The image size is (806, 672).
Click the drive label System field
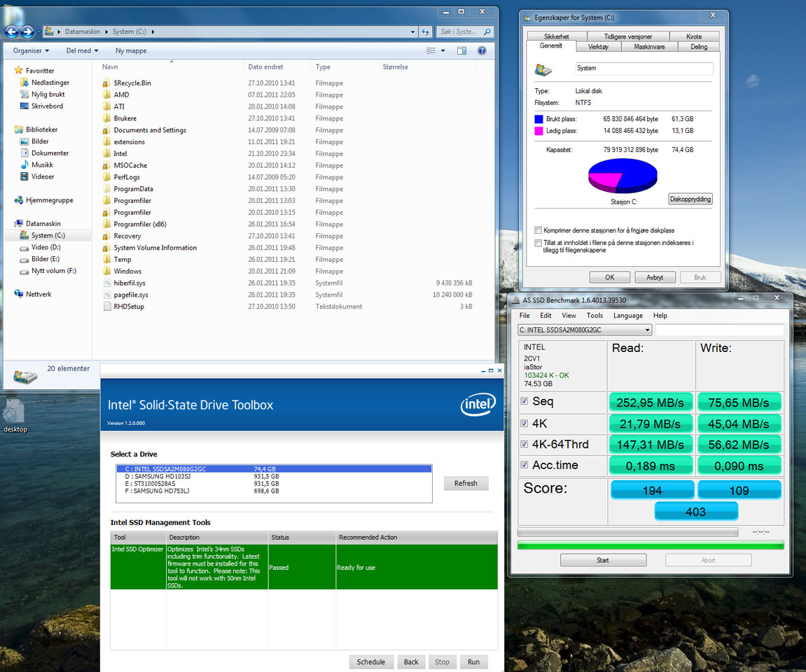[644, 69]
